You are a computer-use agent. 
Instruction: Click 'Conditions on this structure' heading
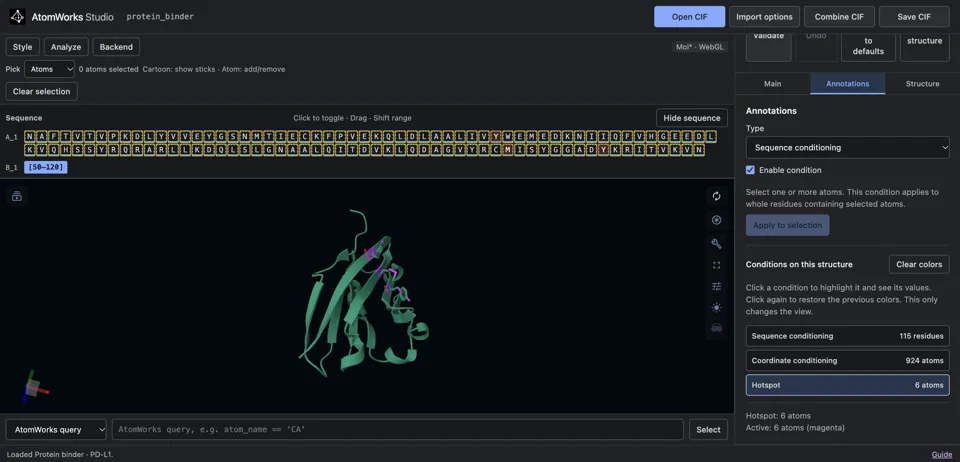pos(799,264)
